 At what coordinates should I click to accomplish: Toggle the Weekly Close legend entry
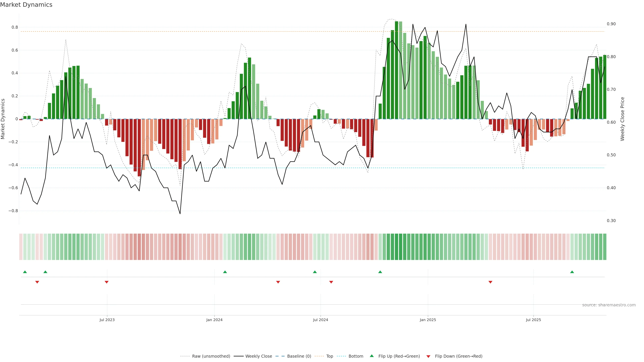pyautogui.click(x=258, y=356)
